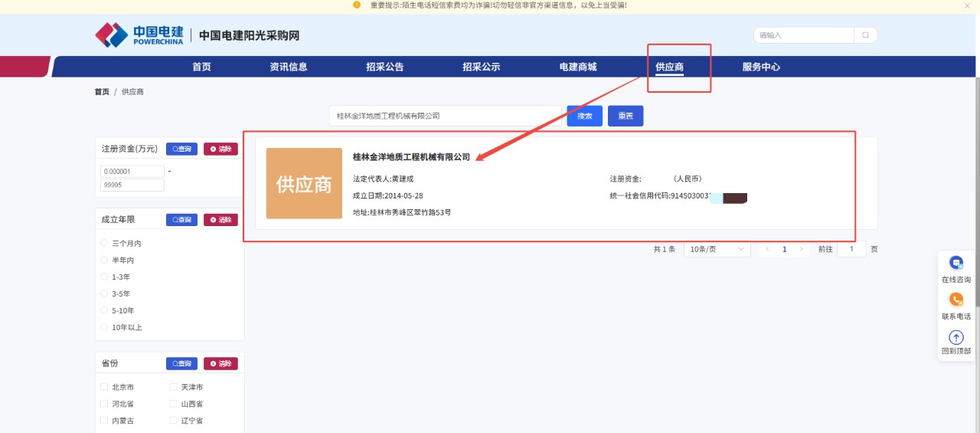Open 资讯信息 navigation item
The width and height of the screenshot is (980, 433).
(x=289, y=67)
